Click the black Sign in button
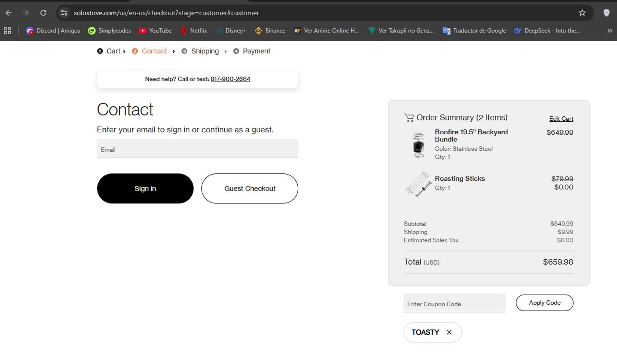Viewport: 617px width, 364px height. [145, 189]
